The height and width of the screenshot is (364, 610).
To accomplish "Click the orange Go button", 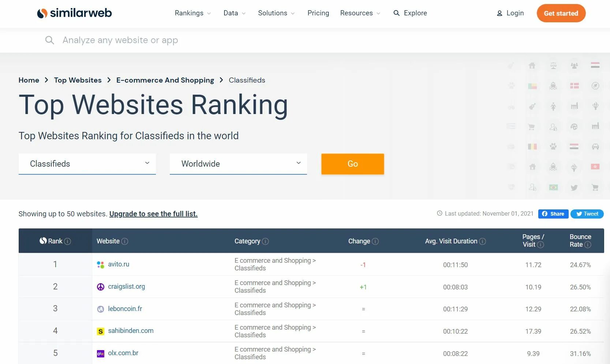I will (352, 164).
